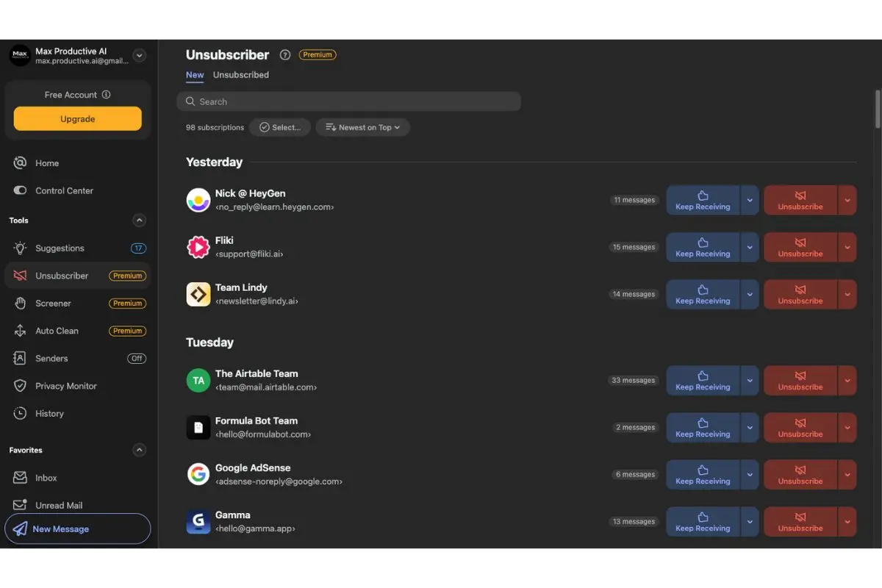Keep receiving Nick @ HeyGen emails
The height and width of the screenshot is (588, 882).
703,200
